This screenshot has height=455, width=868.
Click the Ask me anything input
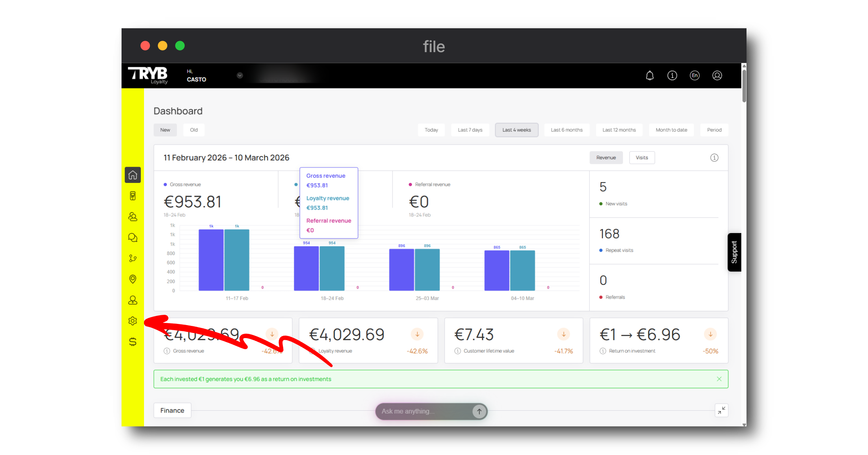[x=424, y=411]
